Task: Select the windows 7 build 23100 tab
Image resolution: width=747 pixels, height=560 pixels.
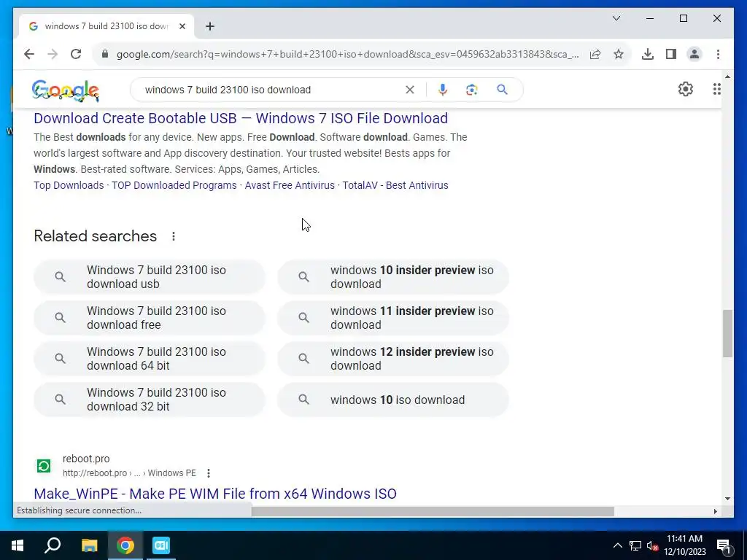Action: (106, 26)
